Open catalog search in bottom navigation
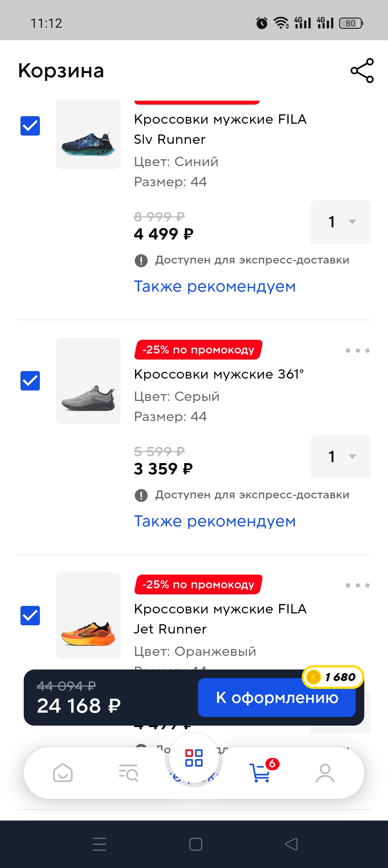388x868 pixels. point(128,773)
